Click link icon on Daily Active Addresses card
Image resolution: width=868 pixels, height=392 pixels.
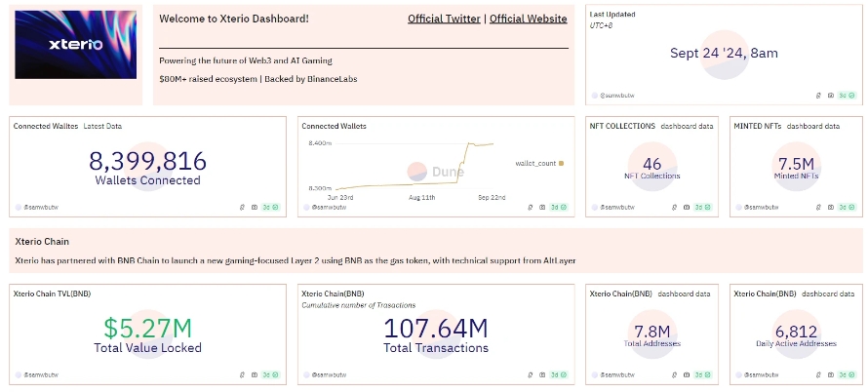click(x=818, y=374)
